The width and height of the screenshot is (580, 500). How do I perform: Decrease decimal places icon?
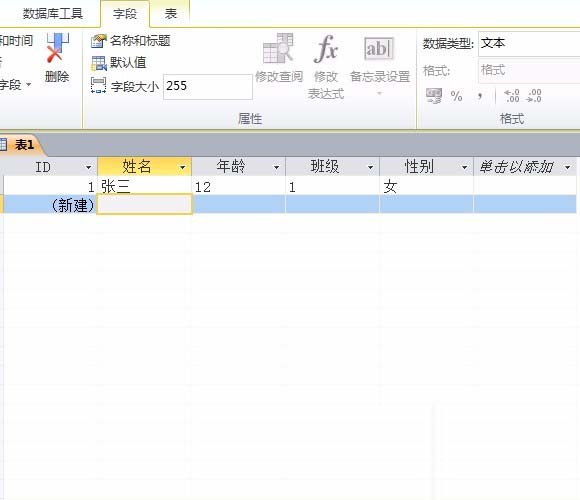pos(534,96)
